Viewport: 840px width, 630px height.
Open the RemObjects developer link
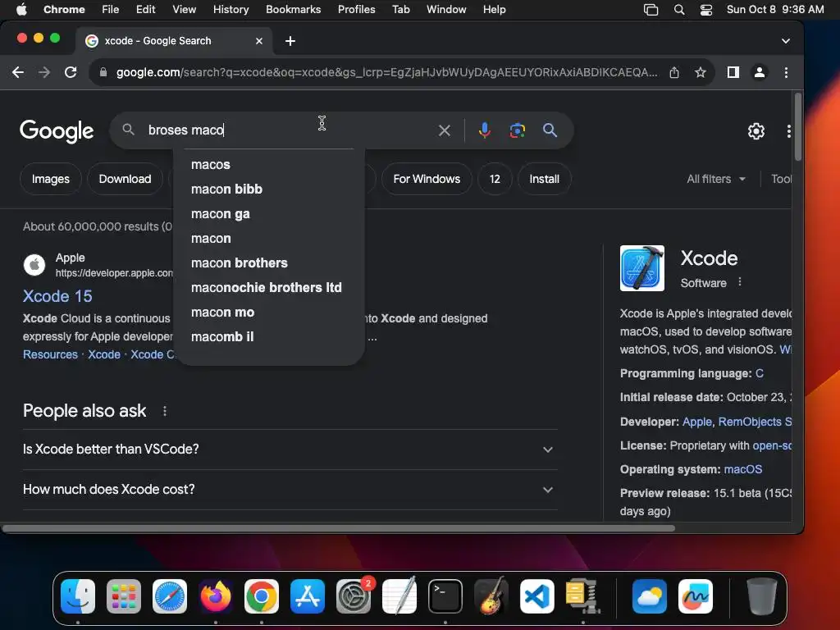tap(755, 422)
